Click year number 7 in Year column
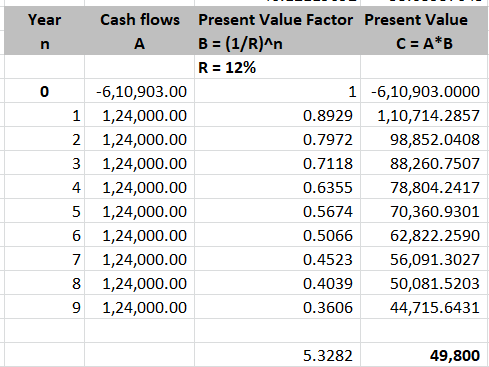Image resolution: width=489 pixels, height=367 pixels. (44, 259)
